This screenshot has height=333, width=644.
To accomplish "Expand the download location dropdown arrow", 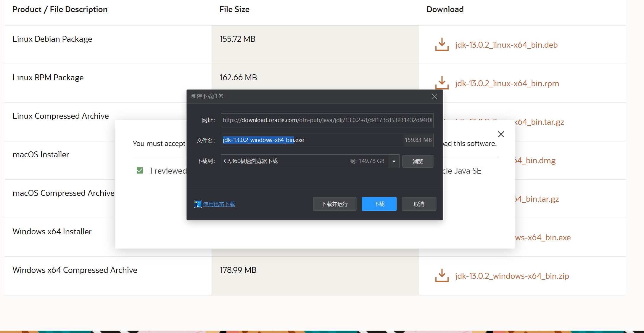I will point(394,161).
